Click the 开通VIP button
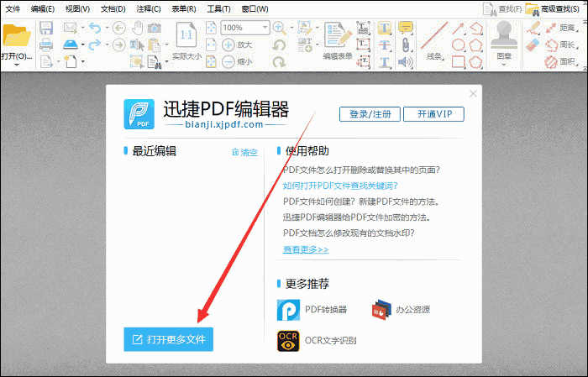This screenshot has width=588, height=377. click(434, 114)
